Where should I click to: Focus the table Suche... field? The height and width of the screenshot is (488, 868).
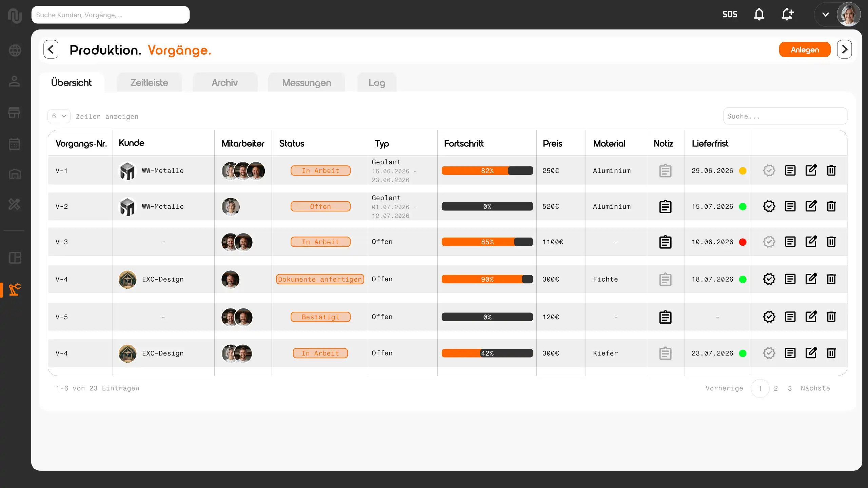[785, 116]
